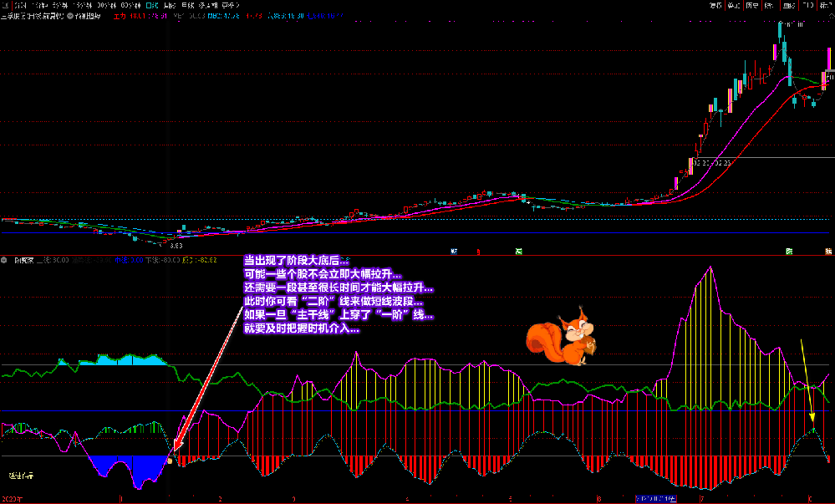The height and width of the screenshot is (504, 835).
Task: Click the round badge icon beside the main indicator title
Action: (x=70, y=16)
